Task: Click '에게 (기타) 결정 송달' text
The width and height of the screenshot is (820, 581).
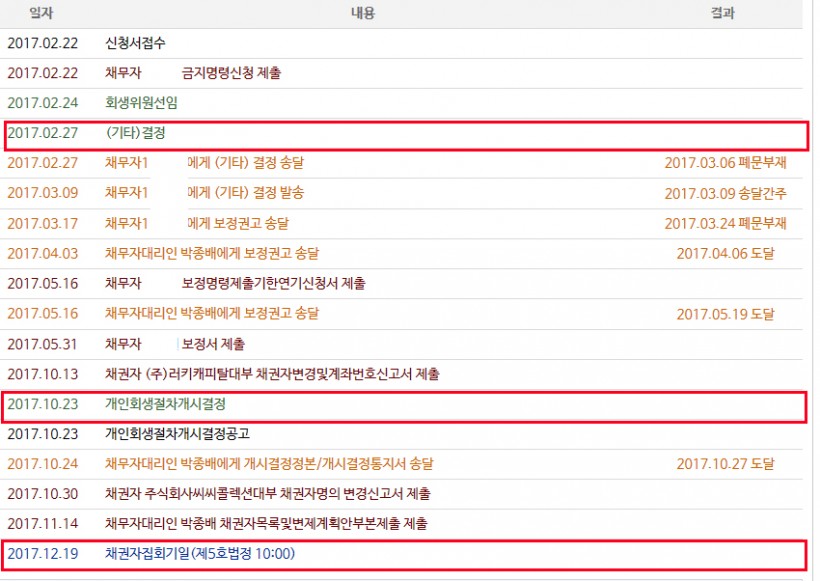Action: [246, 163]
